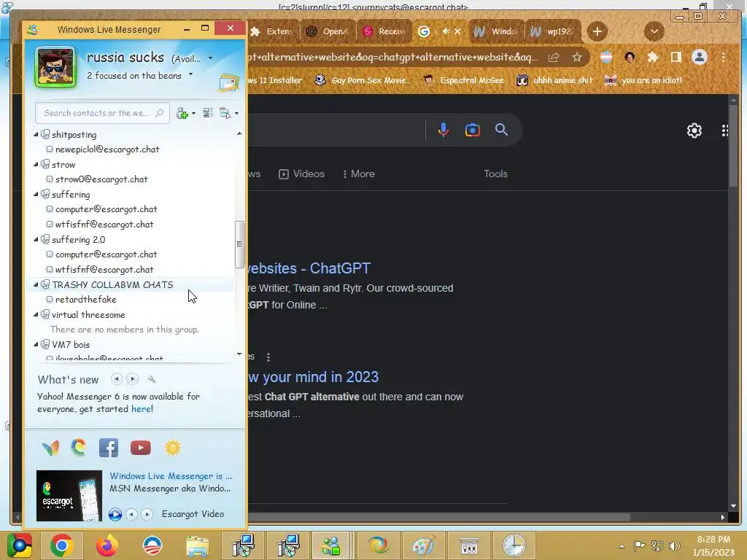Viewport: 747px width, 560px height.
Task: Open the Windows Live Messenger is... article link
Action: pos(171,476)
